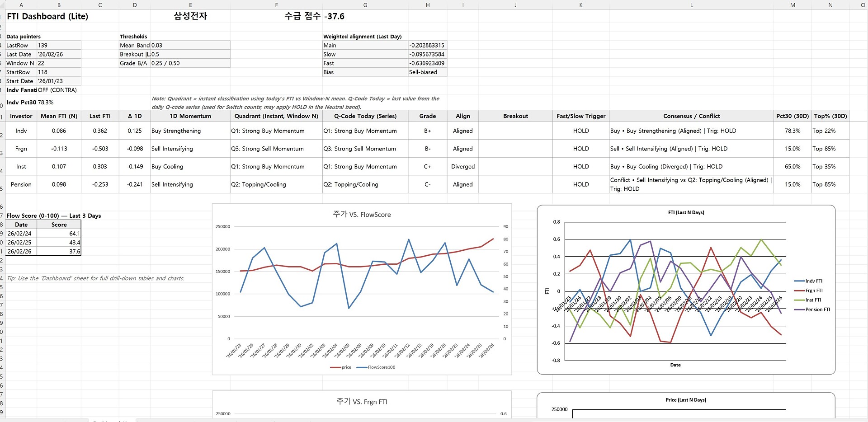
Task: Click the '1D Momentum' table header
Action: 190,116
